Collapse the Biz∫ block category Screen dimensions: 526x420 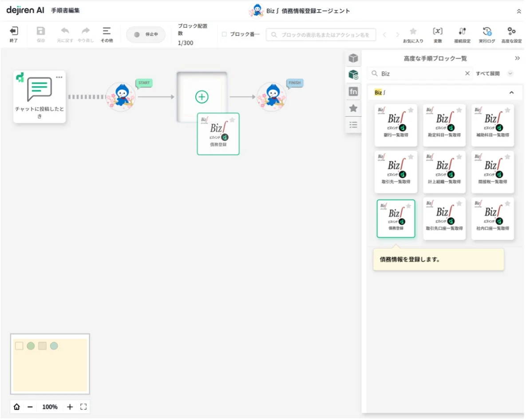tap(511, 93)
